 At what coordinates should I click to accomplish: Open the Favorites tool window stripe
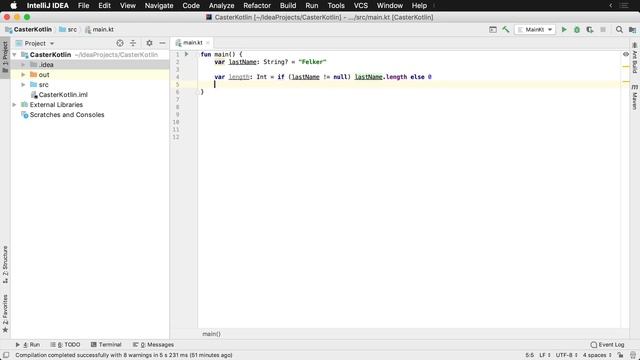pos(5,313)
